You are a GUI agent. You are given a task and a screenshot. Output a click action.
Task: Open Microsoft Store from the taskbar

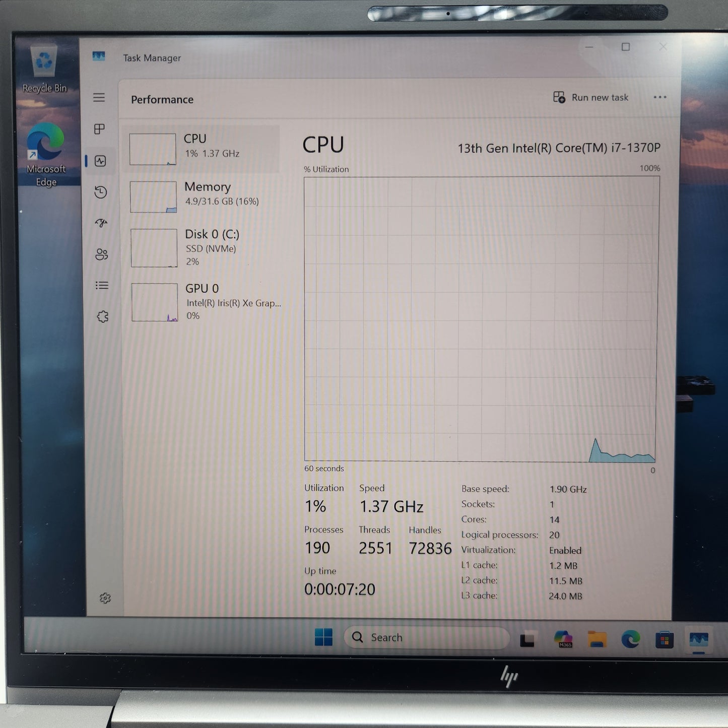point(664,640)
